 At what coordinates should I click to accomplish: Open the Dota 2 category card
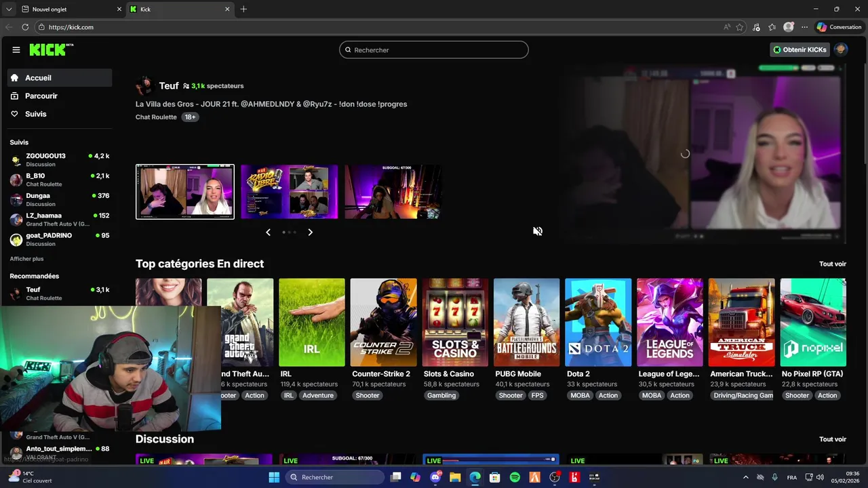click(598, 323)
